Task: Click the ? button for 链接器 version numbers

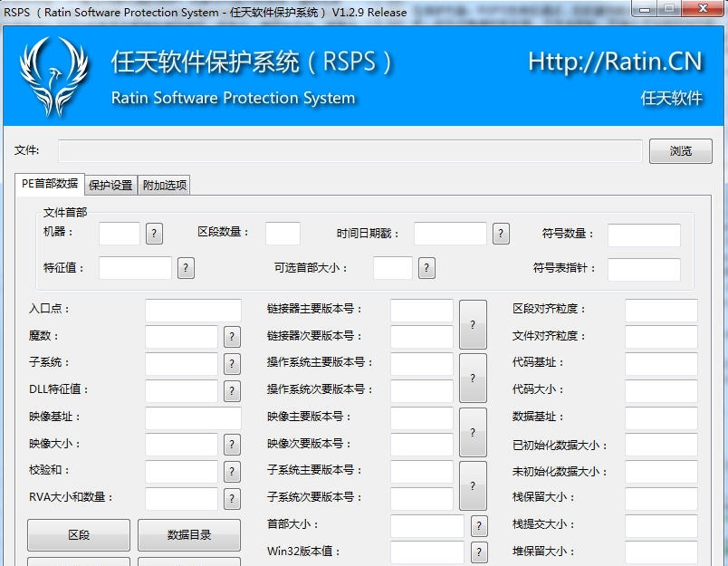Action: 472,324
